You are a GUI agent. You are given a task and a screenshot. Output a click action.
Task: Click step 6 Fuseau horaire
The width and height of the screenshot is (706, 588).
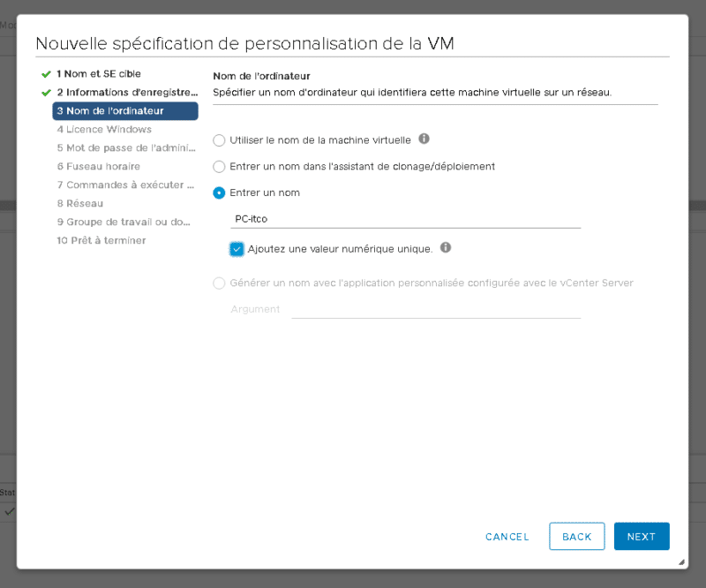98,166
